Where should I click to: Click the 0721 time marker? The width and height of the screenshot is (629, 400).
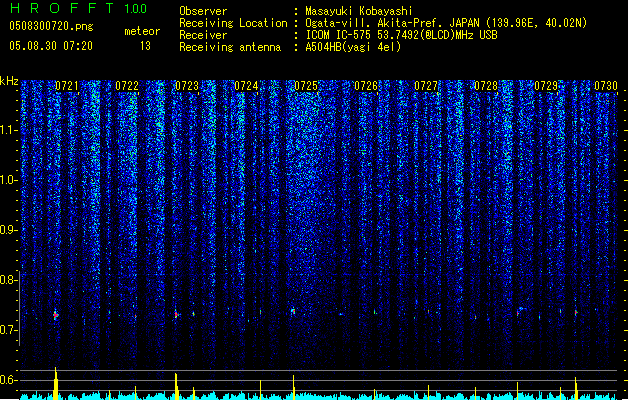click(x=67, y=86)
